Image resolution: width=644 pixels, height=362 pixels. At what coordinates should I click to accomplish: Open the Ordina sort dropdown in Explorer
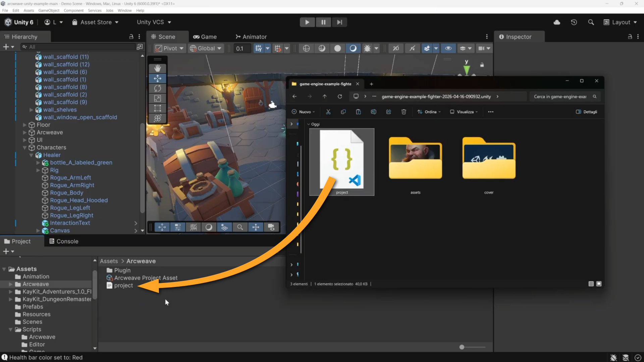click(429, 112)
